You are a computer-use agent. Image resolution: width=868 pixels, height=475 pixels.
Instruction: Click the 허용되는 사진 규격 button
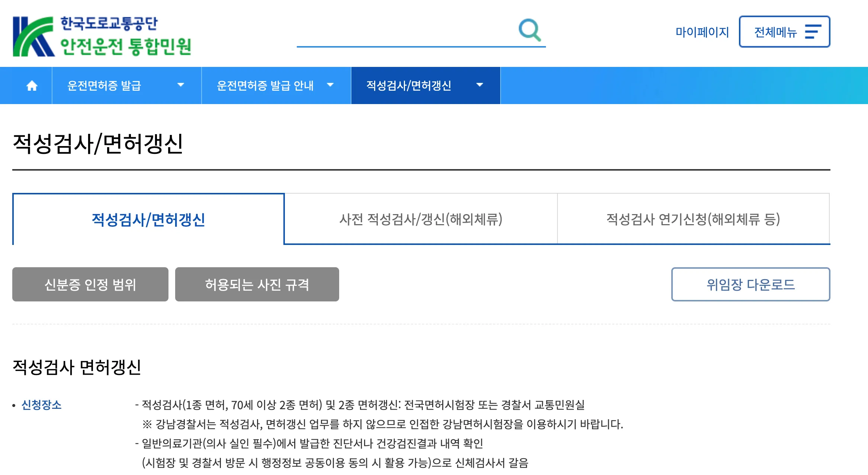[x=257, y=285]
